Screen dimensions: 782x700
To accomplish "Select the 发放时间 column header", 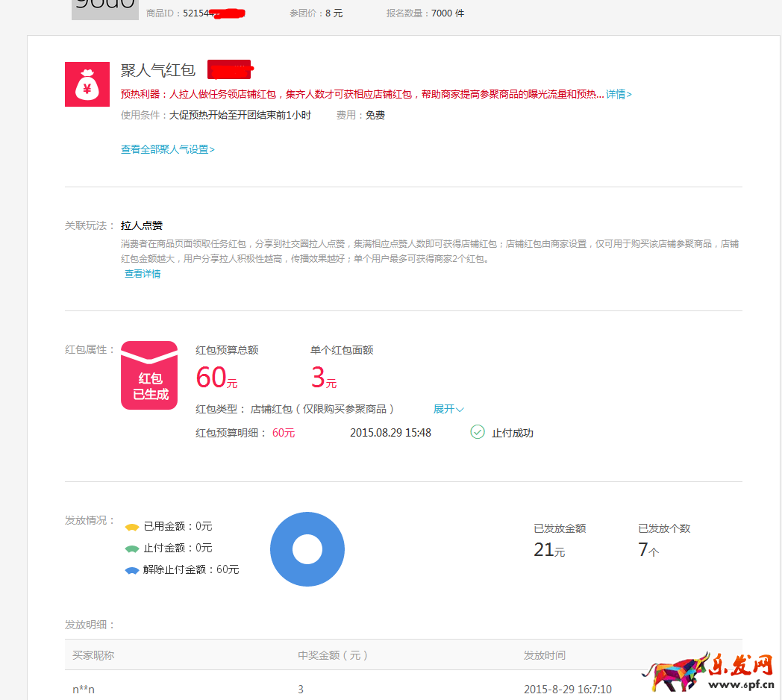I will click(x=545, y=655).
